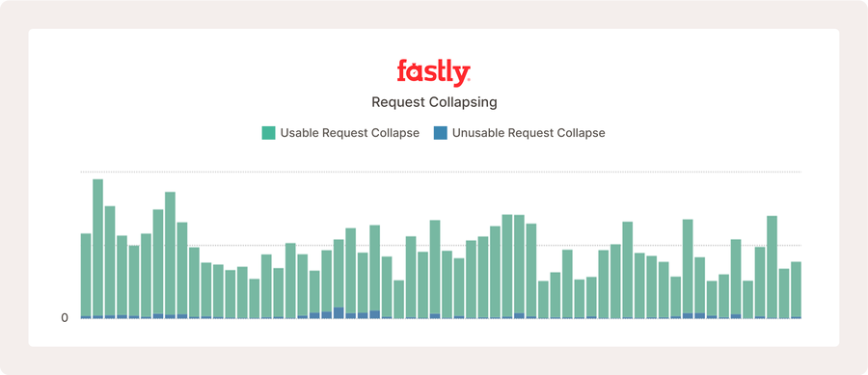Click the fifth bar from the left
The width and height of the screenshot is (868, 375).
point(134,281)
